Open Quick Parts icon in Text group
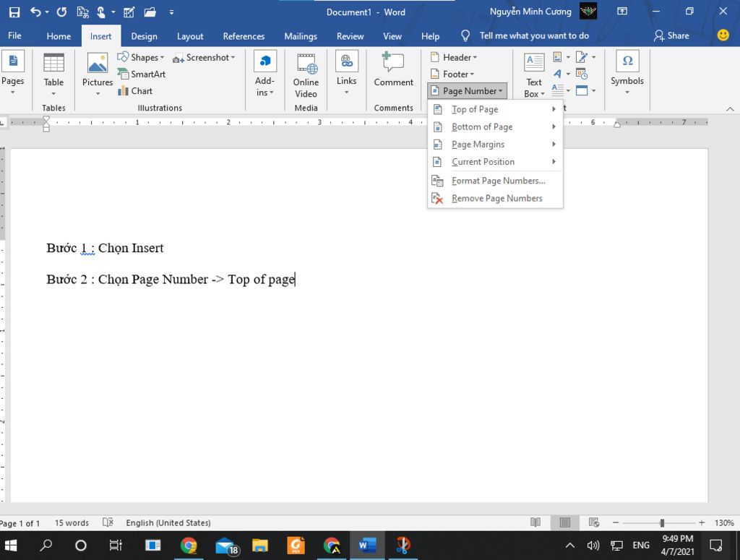 click(x=561, y=58)
